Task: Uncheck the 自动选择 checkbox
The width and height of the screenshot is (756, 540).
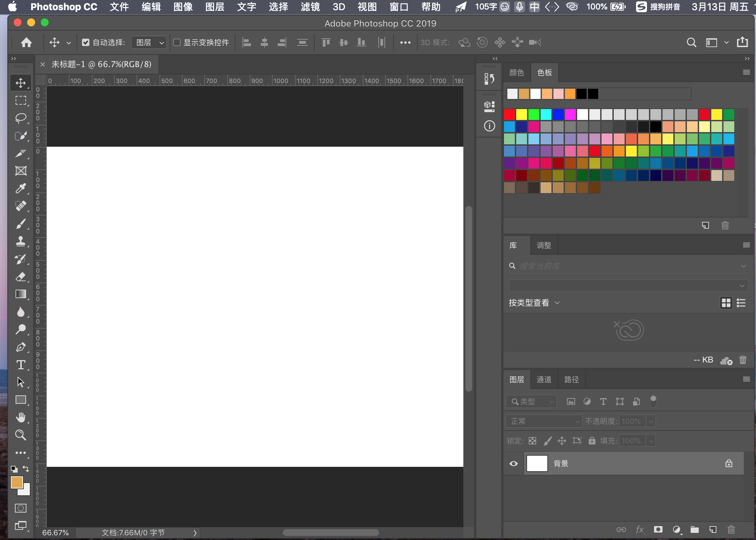Action: tap(86, 42)
